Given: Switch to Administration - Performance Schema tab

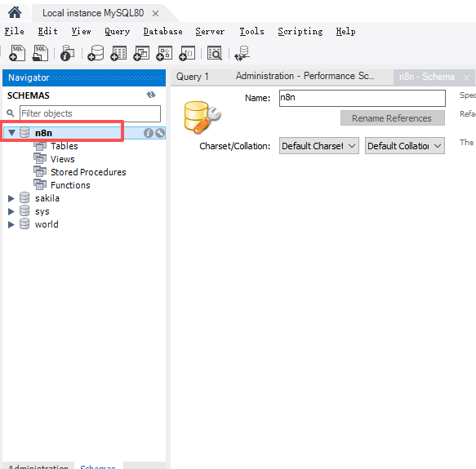Looking at the screenshot, I should point(305,76).
